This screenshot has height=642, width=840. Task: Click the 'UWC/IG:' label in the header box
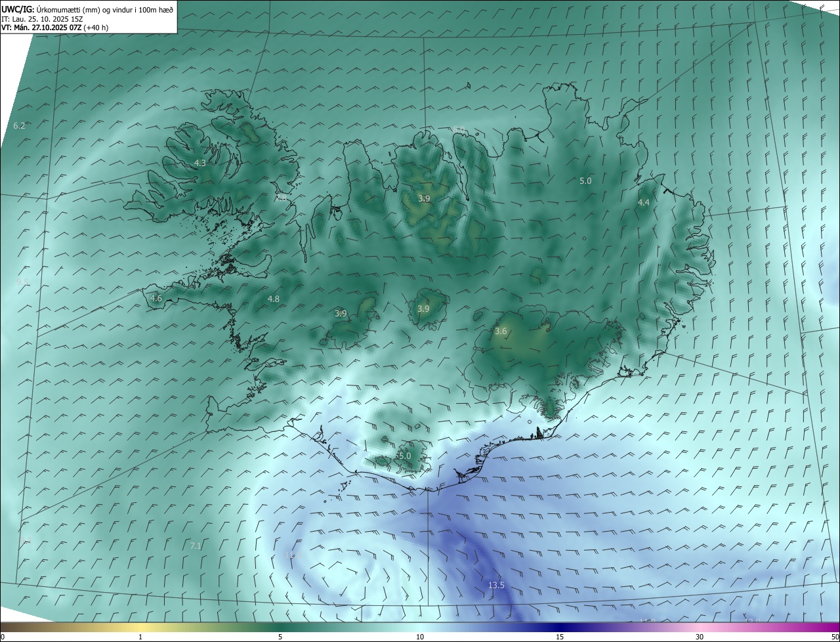point(18,10)
